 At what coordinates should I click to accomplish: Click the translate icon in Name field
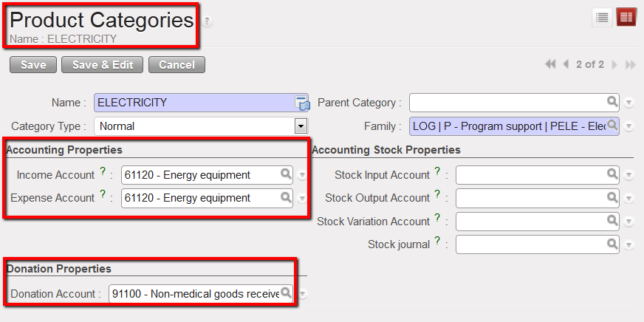pos(301,103)
